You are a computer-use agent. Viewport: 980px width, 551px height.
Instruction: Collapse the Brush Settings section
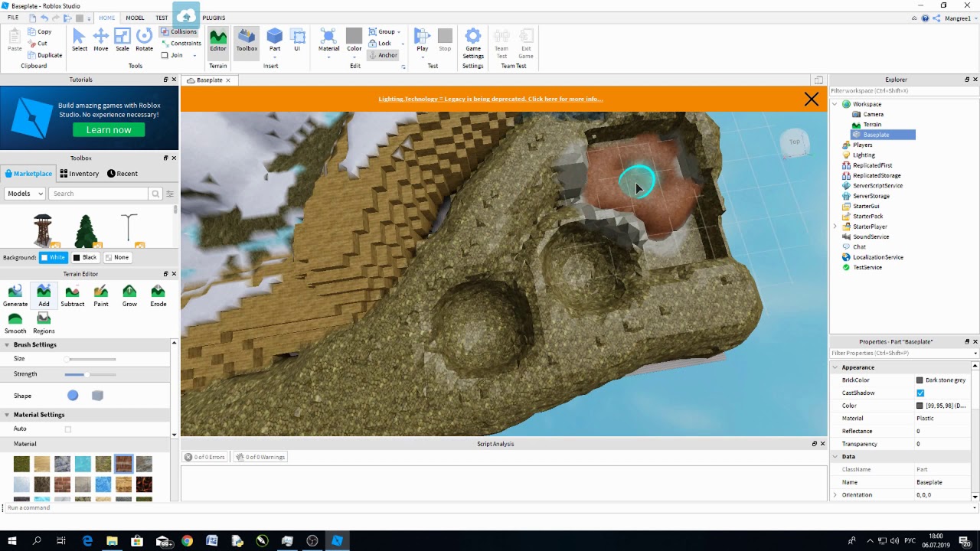[7, 344]
